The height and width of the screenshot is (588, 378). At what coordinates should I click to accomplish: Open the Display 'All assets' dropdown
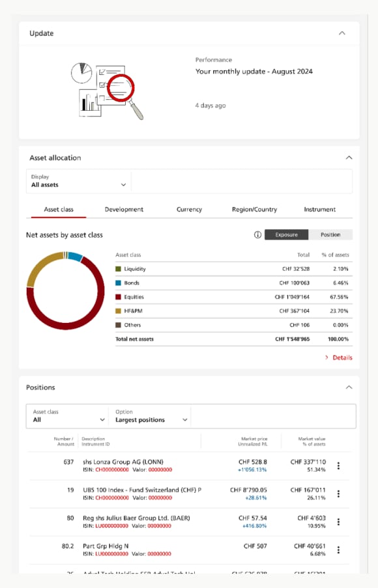point(78,181)
